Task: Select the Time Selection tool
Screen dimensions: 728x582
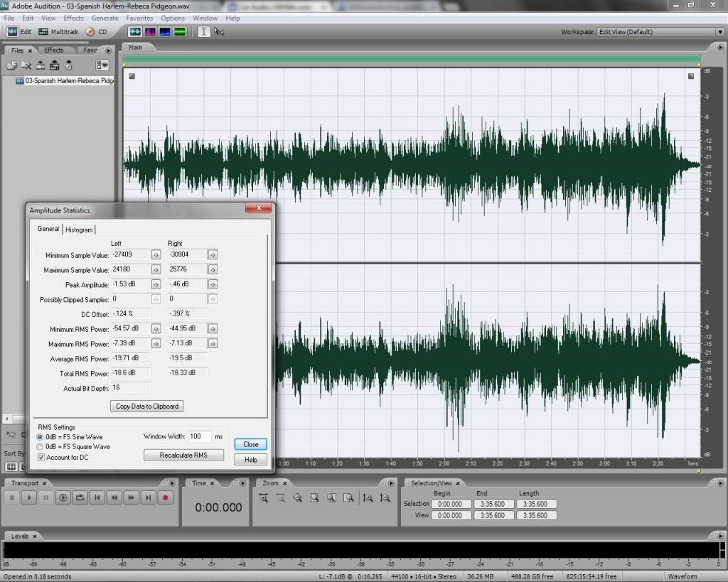Action: 204,32
